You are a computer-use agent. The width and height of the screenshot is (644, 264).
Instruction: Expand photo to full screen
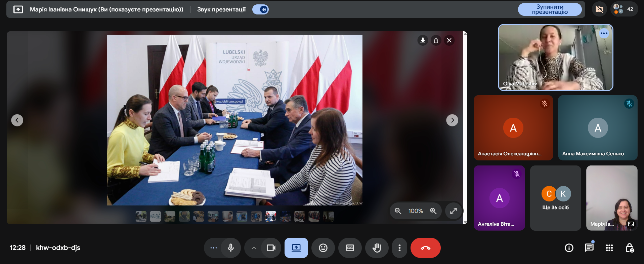coord(454,211)
